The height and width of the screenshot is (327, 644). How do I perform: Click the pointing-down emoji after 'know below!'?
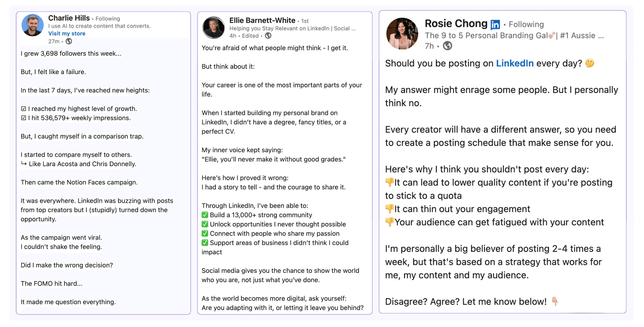pos(554,301)
